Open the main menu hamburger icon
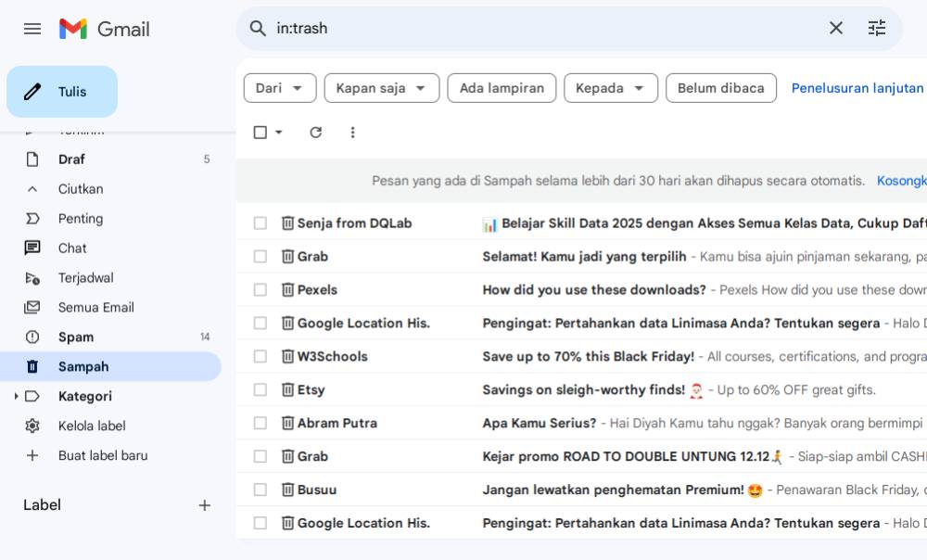Screen dimensions: 927x560 coord(32,29)
